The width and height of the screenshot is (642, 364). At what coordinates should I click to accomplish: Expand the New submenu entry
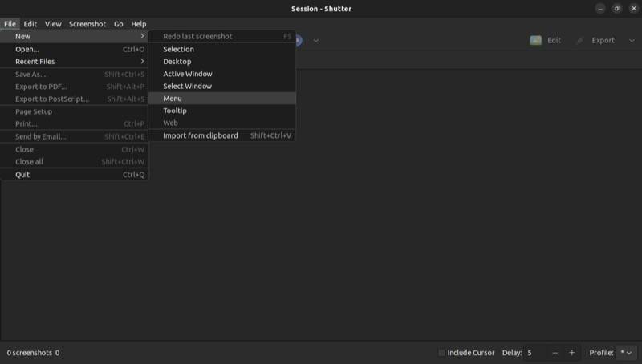[74, 36]
